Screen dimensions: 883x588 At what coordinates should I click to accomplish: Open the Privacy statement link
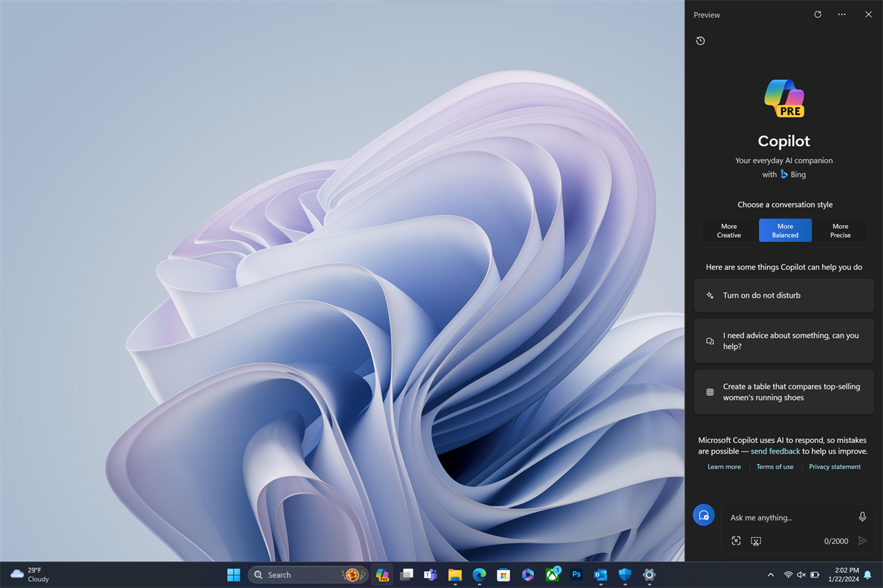coord(835,467)
